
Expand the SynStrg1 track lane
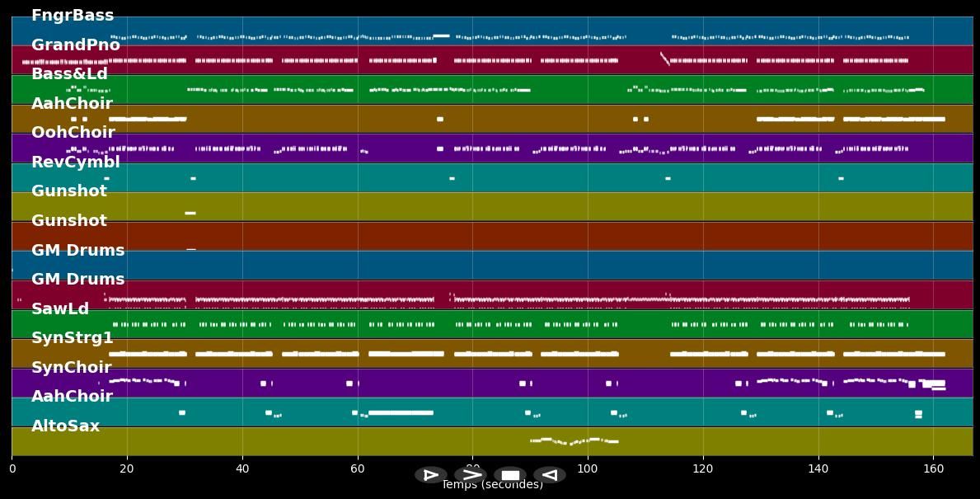pyautogui.click(x=72, y=337)
